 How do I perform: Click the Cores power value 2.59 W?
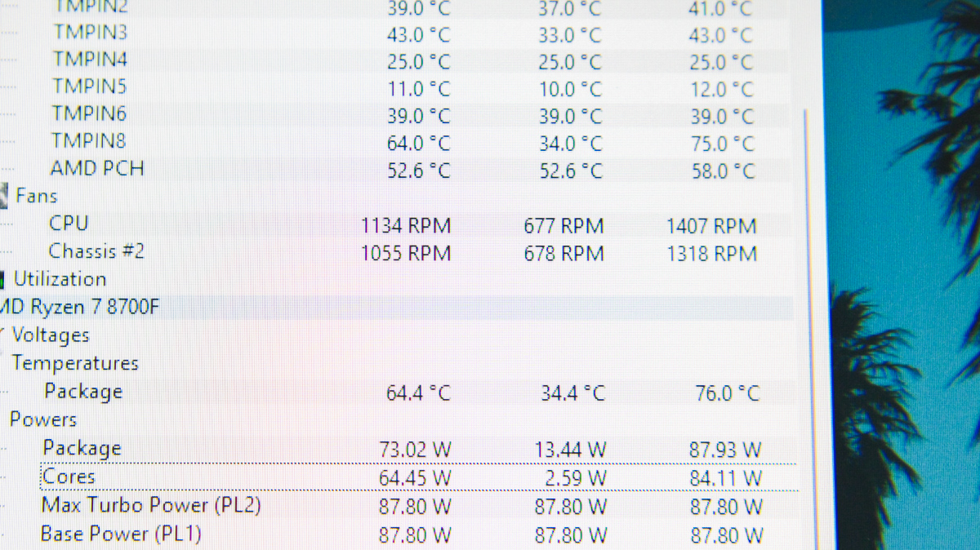click(577, 477)
